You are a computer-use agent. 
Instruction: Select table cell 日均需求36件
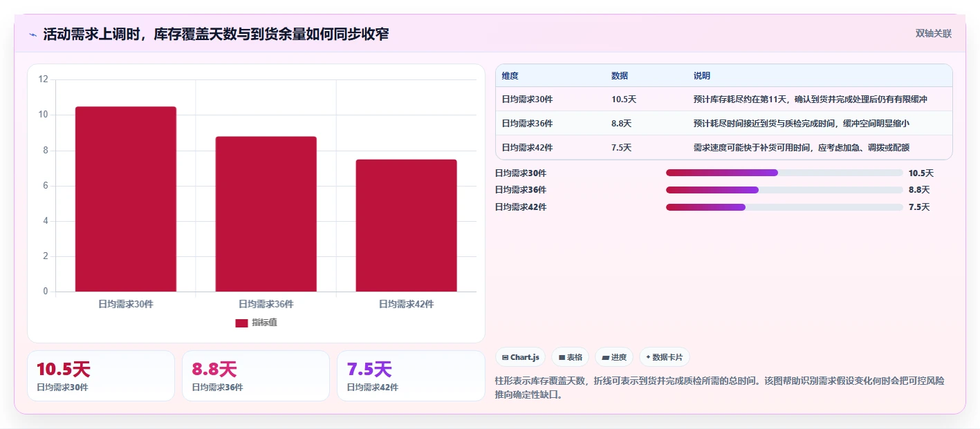527,124
